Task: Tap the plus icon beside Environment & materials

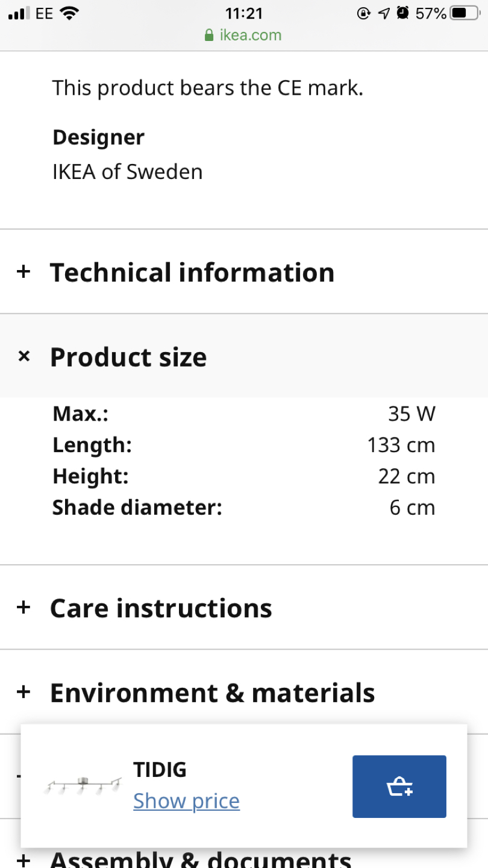Action: tap(23, 693)
